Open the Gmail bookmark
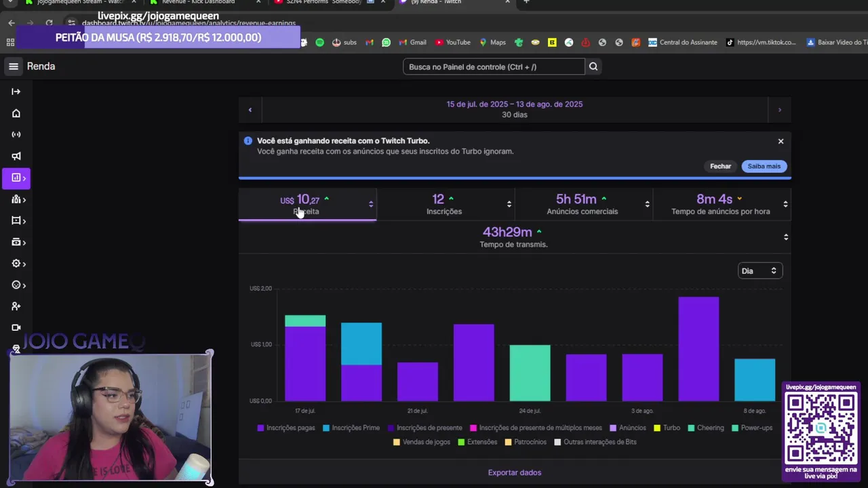Viewport: 868px width, 488px height. pos(413,42)
